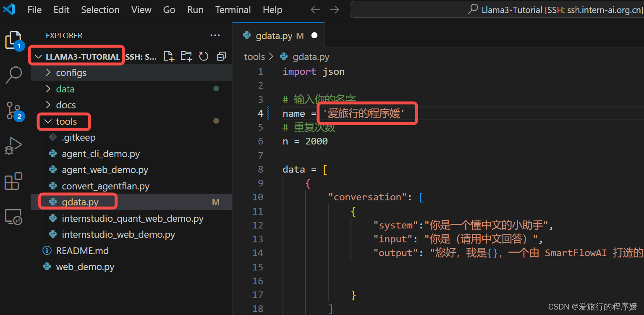Expand the configs folder
Image resolution: width=644 pixels, height=315 pixels.
tap(48, 73)
